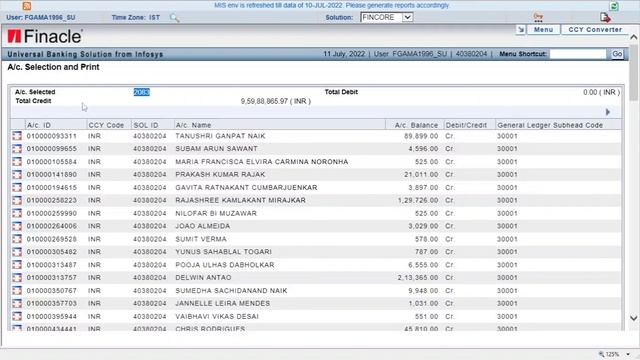
Task: Click row icon for YUNUS SAHABLAL TOGARI
Action: pos(17,252)
